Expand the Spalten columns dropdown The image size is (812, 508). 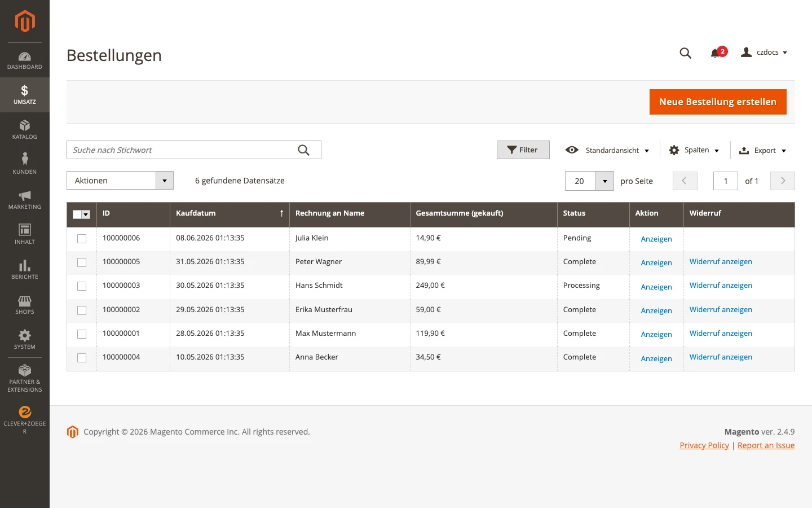click(694, 150)
